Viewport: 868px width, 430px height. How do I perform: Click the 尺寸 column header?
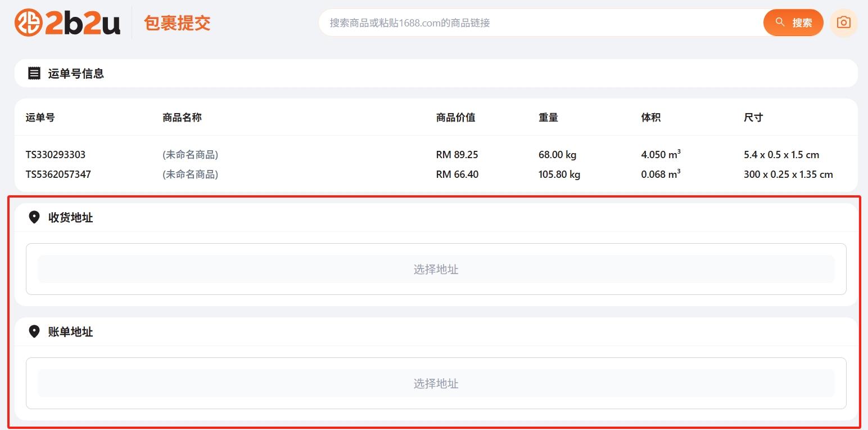[753, 117]
